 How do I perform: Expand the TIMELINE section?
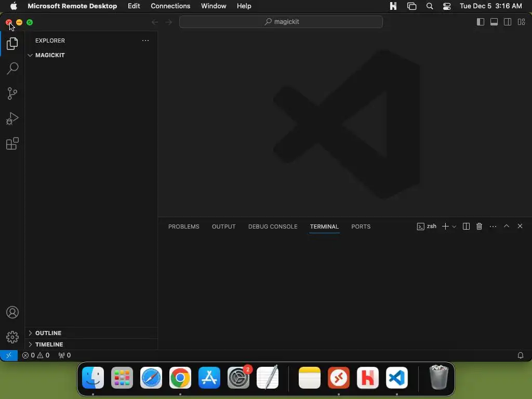(91, 344)
